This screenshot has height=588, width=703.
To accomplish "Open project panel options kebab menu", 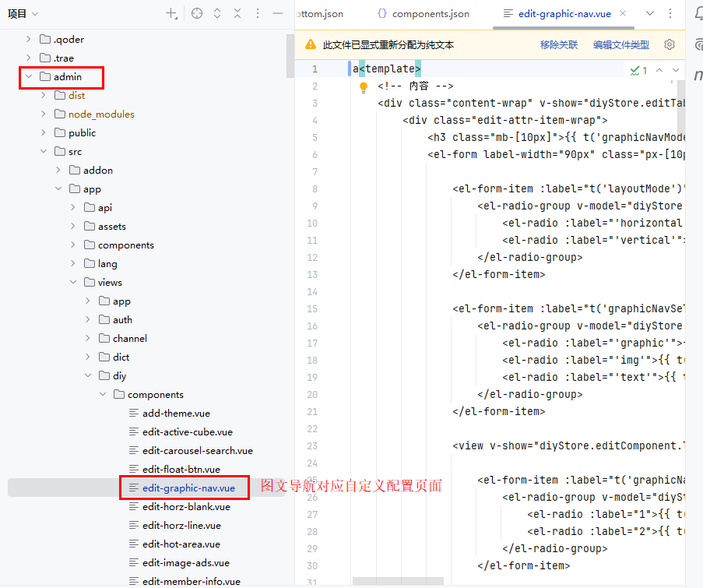I will click(258, 14).
